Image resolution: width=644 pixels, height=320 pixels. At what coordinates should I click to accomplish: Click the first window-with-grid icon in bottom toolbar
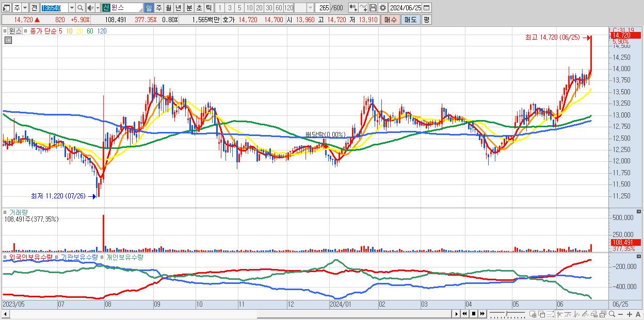(533, 314)
